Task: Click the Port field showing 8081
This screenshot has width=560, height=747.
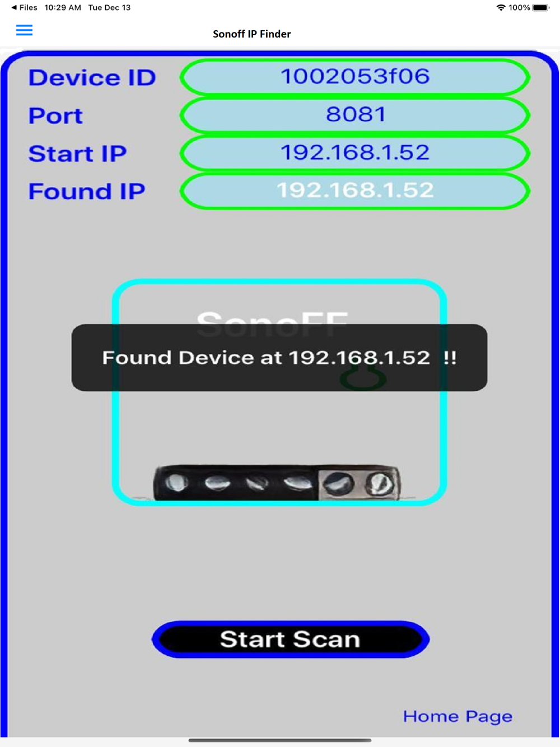Action: (355, 115)
